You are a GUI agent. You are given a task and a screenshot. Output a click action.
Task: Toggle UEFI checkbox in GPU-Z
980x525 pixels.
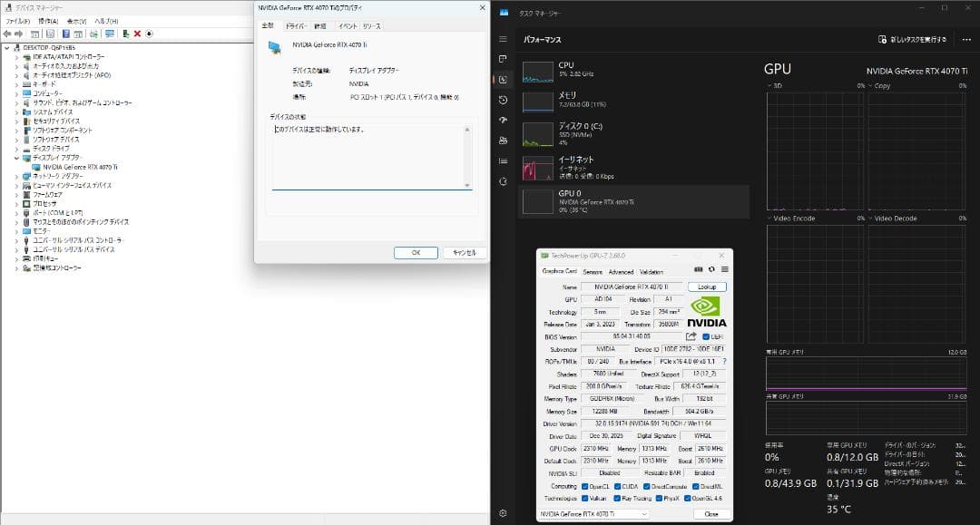click(x=706, y=337)
